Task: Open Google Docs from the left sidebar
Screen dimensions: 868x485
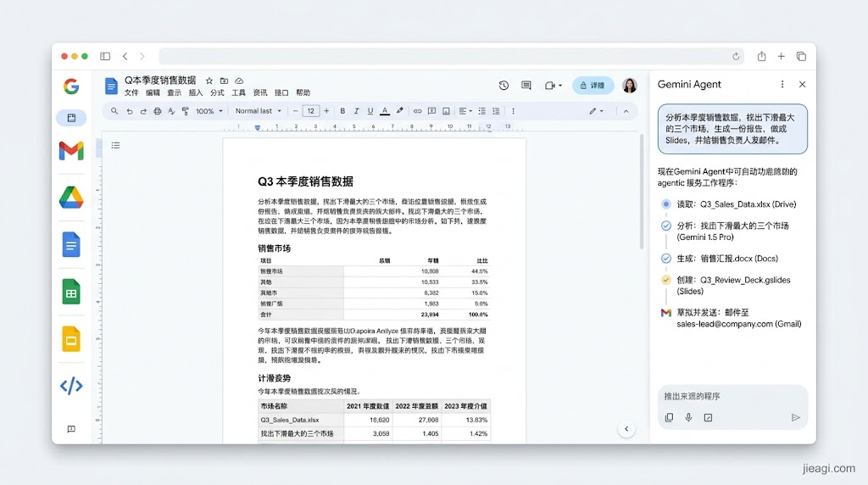Action: click(x=71, y=245)
